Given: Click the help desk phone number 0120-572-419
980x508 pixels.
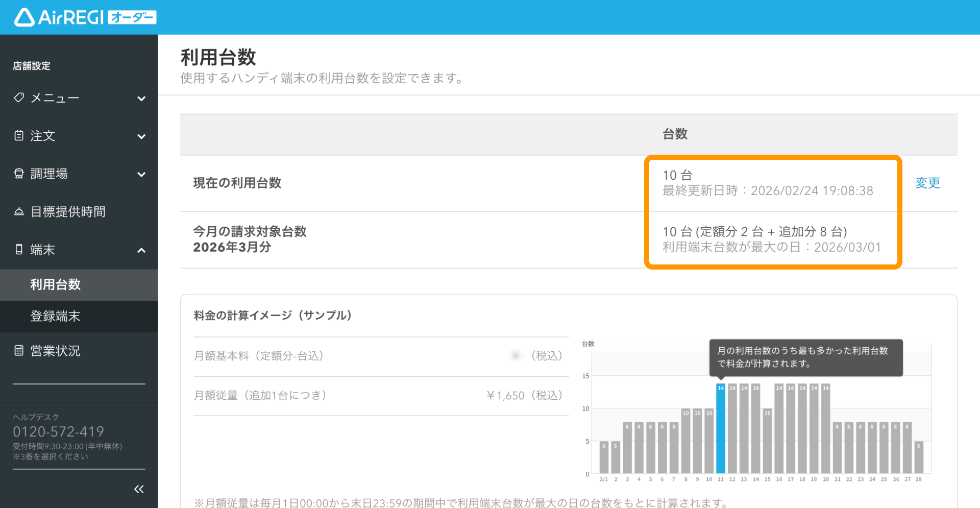Looking at the screenshot, I should coord(58,432).
